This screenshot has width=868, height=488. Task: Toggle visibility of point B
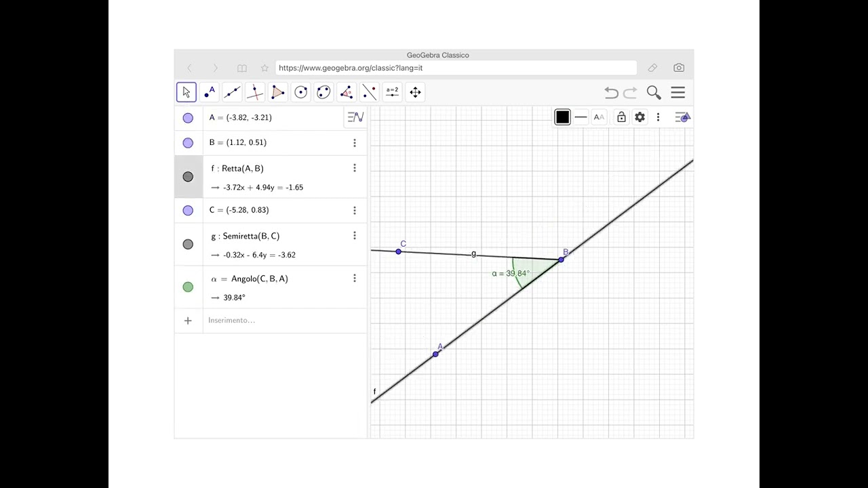point(188,143)
